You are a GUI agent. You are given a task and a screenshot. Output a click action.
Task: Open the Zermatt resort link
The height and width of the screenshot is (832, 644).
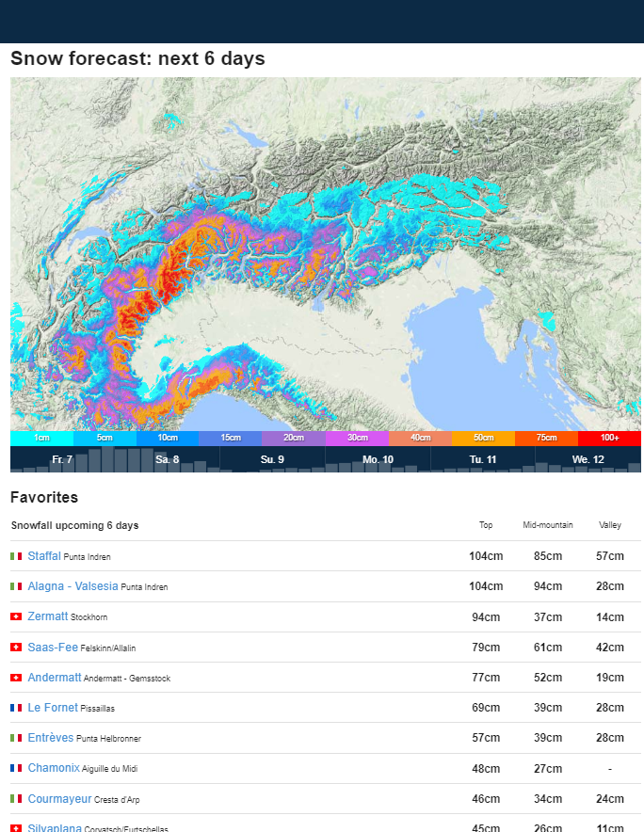(x=47, y=616)
